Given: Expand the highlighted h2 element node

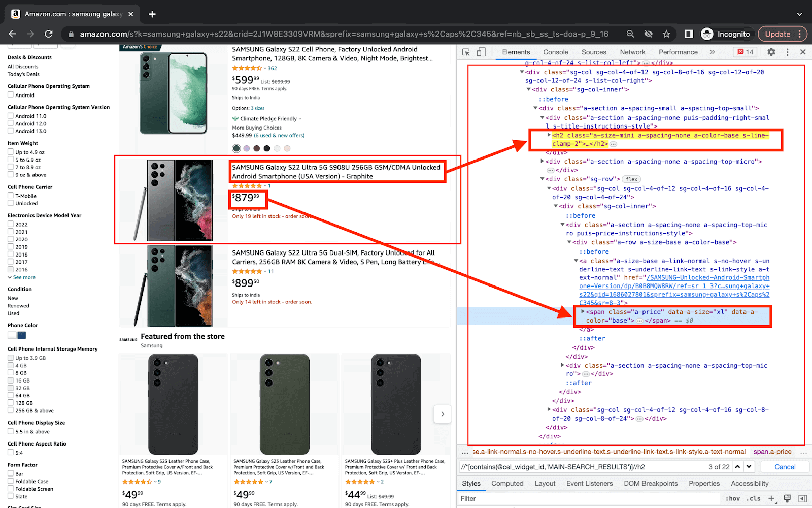Looking at the screenshot, I should tap(549, 135).
